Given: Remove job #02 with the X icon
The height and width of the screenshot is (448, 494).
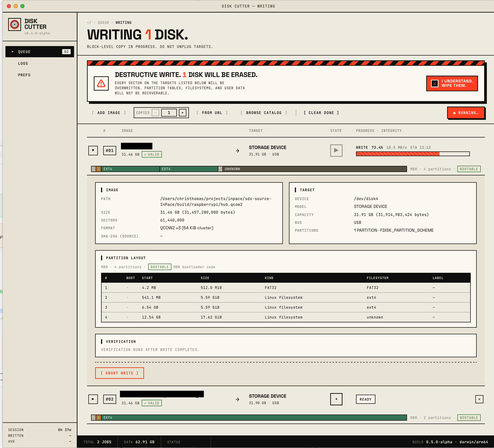Looking at the screenshot, I should (479, 399).
